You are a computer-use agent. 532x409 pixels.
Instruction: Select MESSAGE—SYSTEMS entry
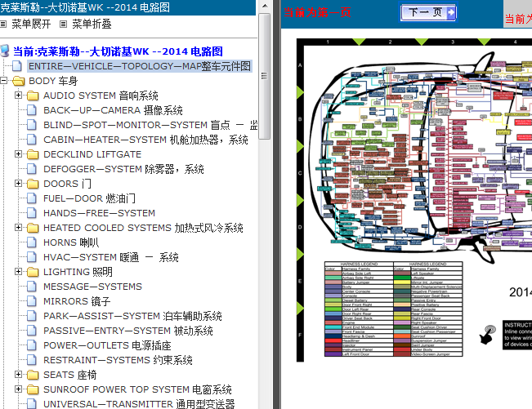coord(92,287)
